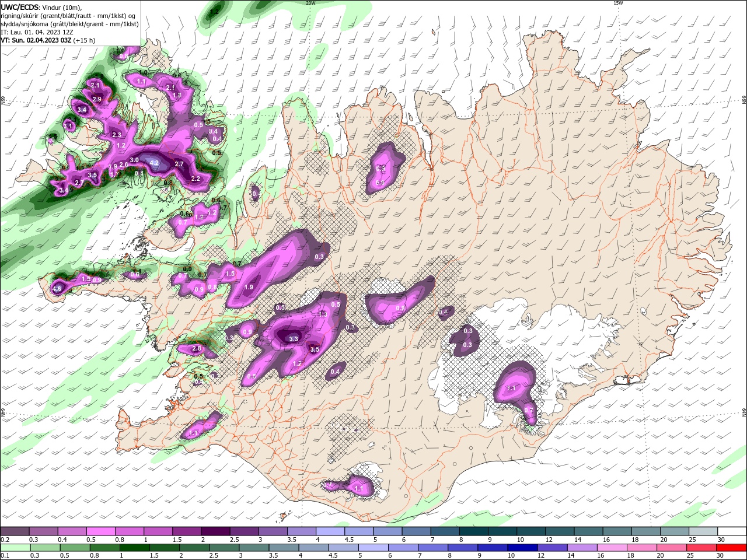747x560 pixels.
Task: Click the '3.0' precipitation value on the map
Action: click(134, 160)
